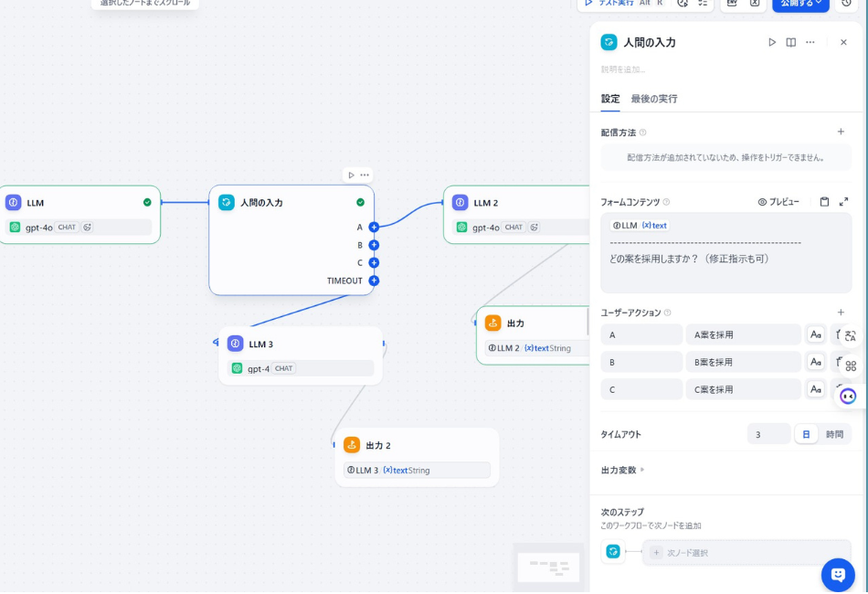Switch the timeout unit to 時間

click(x=837, y=433)
